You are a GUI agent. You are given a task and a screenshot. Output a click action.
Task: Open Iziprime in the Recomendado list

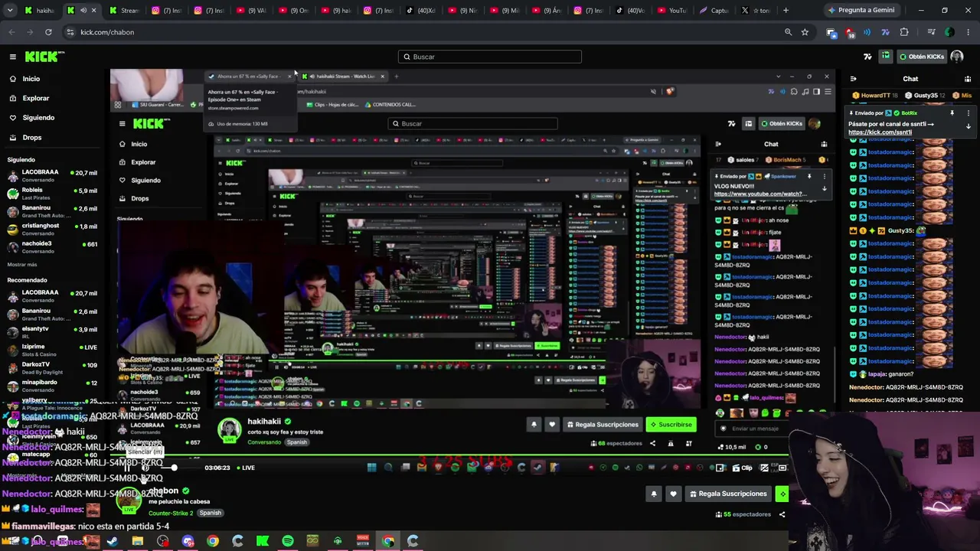[52, 350]
